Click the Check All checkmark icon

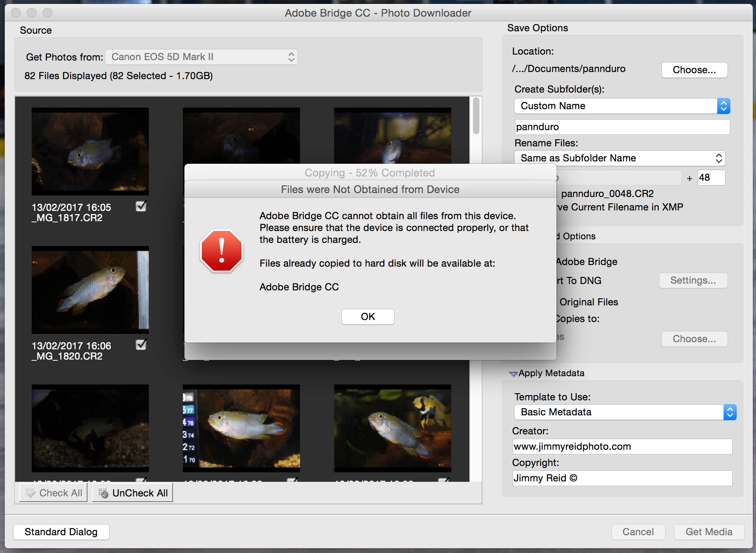[30, 493]
